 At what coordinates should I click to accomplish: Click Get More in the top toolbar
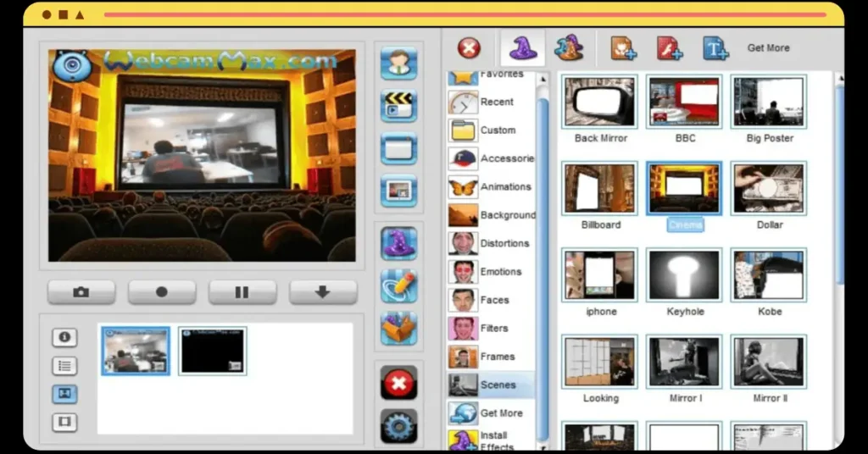tap(768, 48)
